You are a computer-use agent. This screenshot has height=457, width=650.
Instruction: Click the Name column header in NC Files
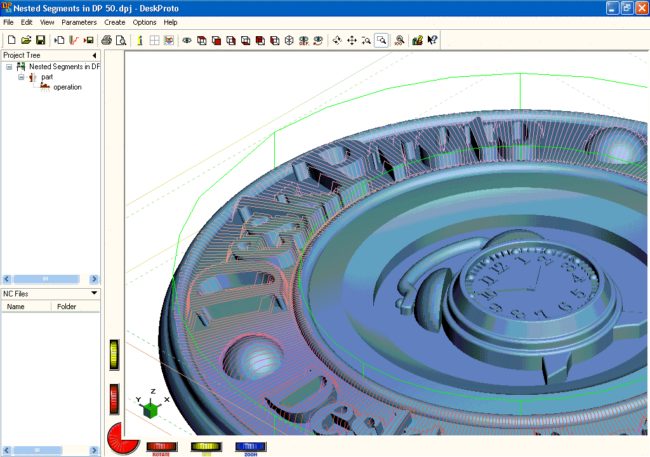point(17,307)
